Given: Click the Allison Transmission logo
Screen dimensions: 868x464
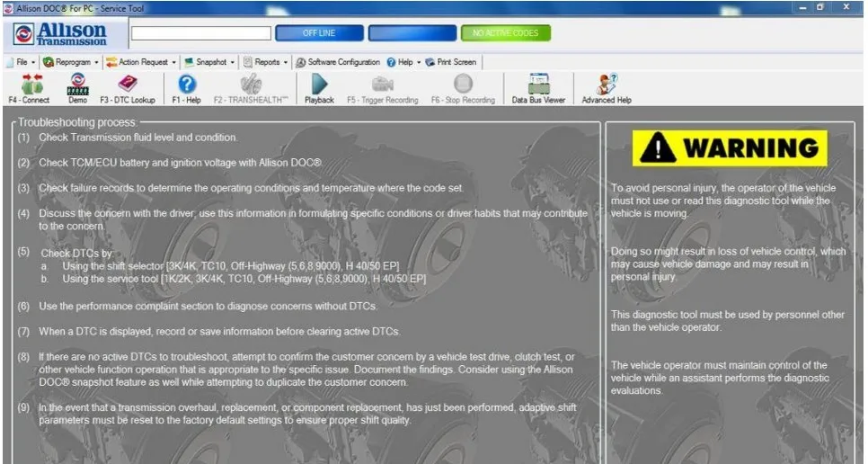Looking at the screenshot, I should tap(60, 34).
